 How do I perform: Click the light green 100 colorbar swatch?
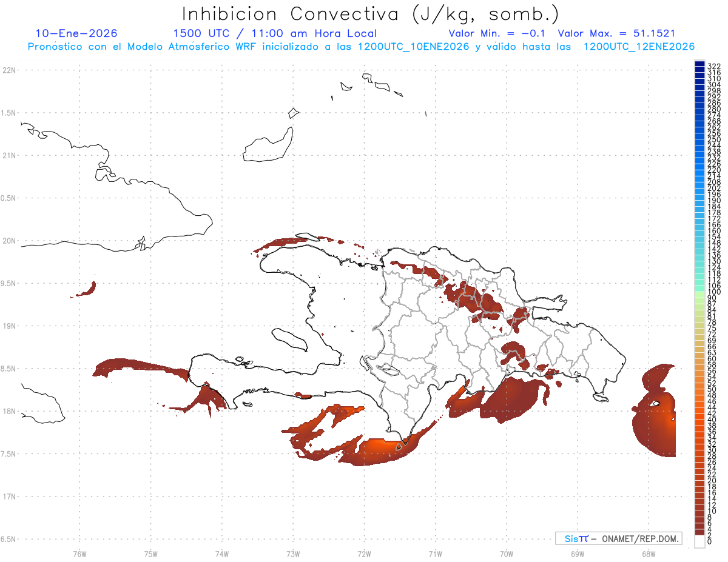point(699,293)
